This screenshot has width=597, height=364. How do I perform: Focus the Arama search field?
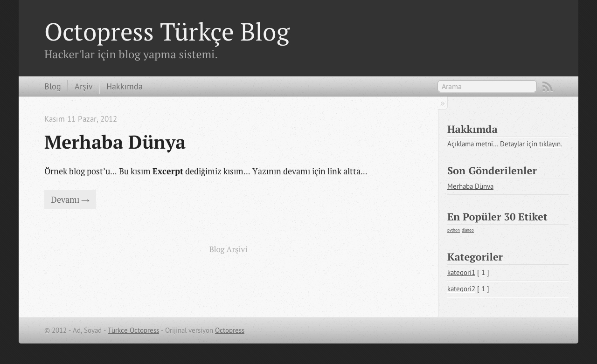click(x=487, y=86)
